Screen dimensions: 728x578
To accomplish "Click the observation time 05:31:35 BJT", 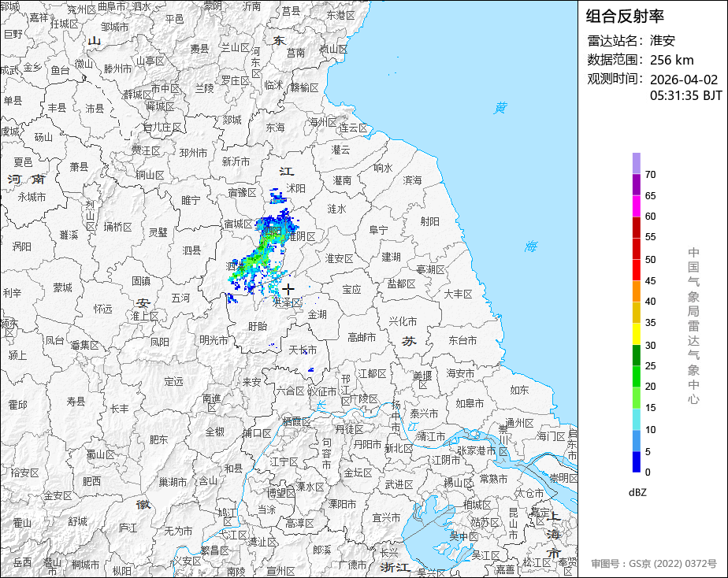I will (685, 95).
